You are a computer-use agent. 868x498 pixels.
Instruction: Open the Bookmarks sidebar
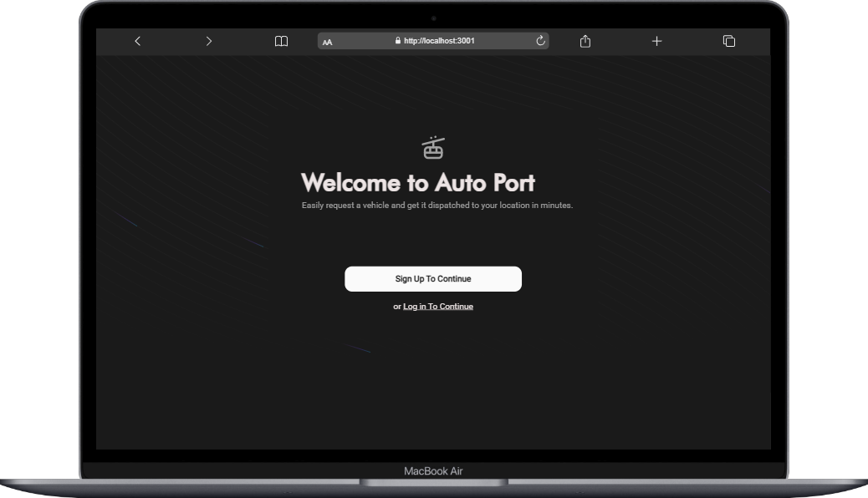click(281, 41)
